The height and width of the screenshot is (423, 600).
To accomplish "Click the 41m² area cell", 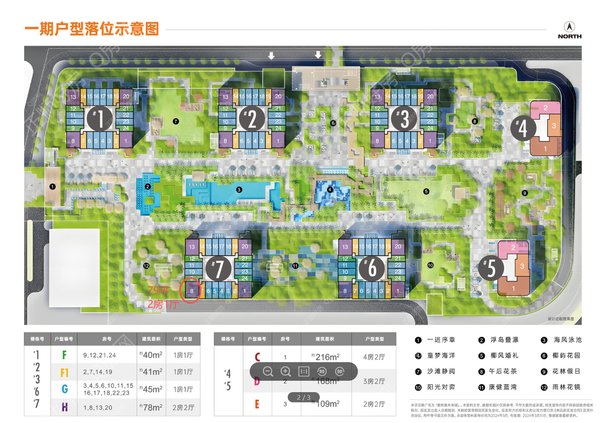I will click(151, 372).
